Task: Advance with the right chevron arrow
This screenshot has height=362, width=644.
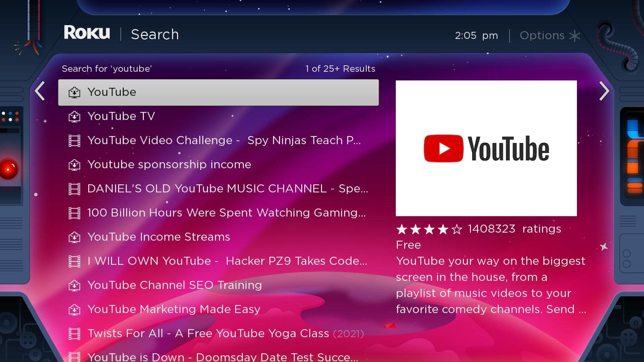Action: coord(604,91)
